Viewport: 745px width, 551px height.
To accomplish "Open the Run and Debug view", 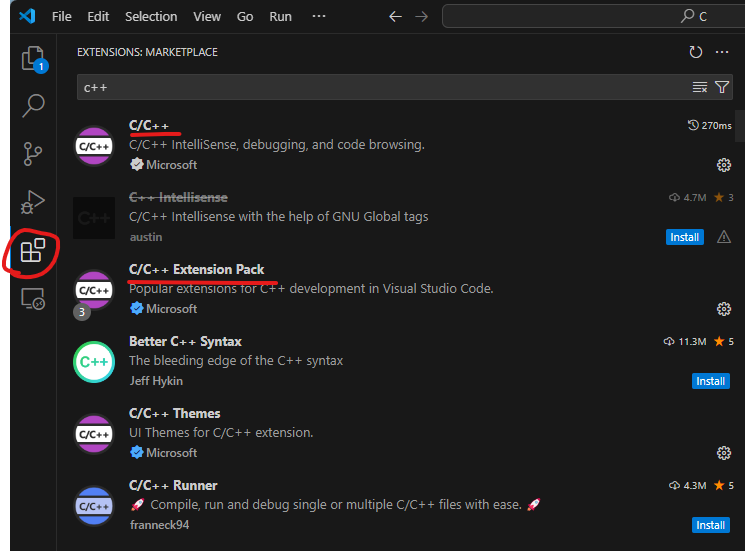I will pyautogui.click(x=33, y=202).
